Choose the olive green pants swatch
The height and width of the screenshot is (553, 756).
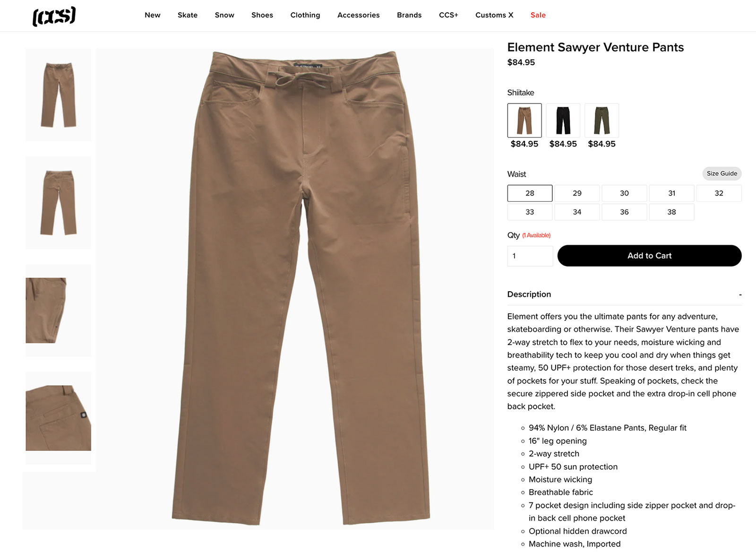[601, 121]
